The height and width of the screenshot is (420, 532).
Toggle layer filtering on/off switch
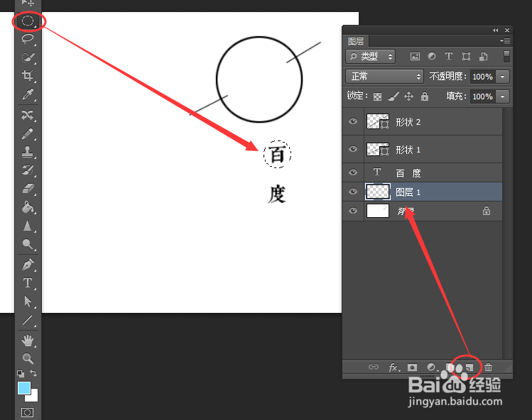[506, 56]
